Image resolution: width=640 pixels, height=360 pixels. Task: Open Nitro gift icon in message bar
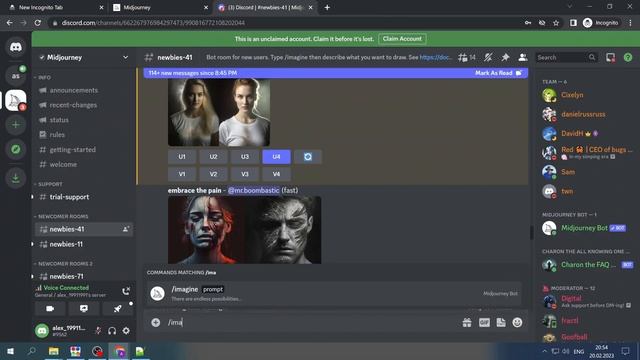pos(467,322)
